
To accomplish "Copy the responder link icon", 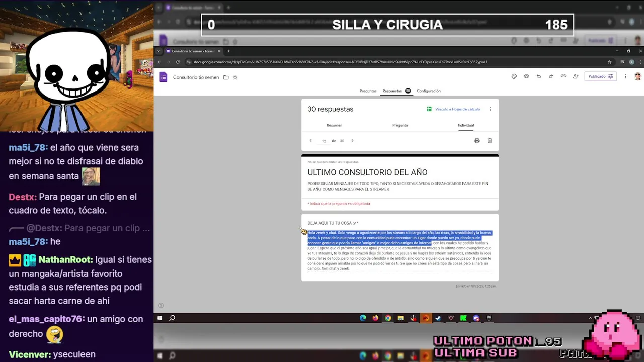I will tap(563, 76).
